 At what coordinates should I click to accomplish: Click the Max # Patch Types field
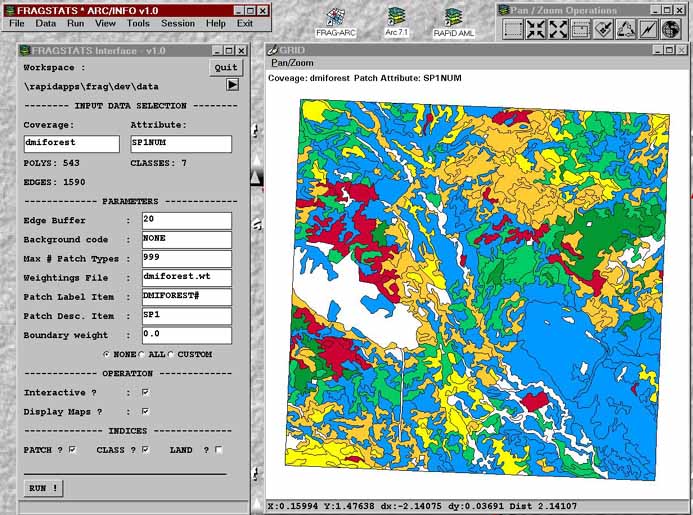coord(187,258)
